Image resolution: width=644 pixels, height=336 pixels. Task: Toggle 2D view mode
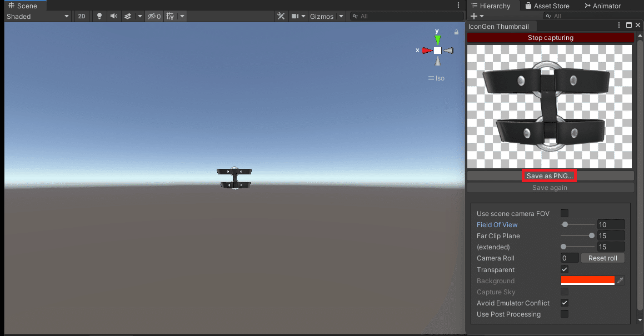(x=81, y=16)
